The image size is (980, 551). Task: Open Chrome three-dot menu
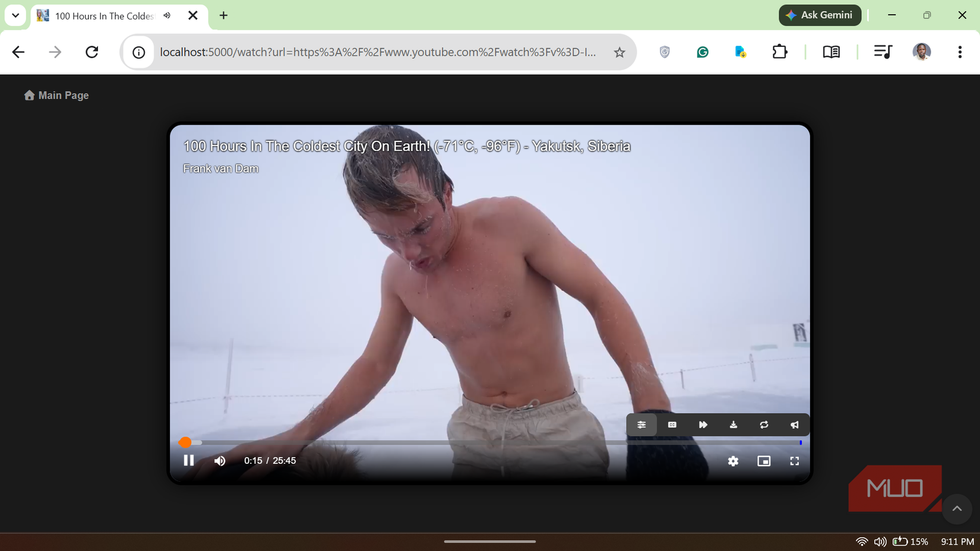coord(960,52)
